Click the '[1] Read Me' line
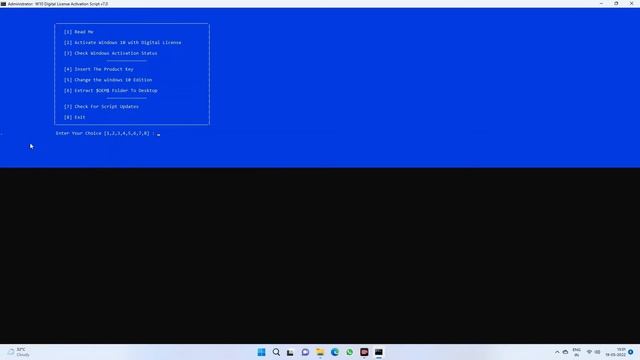Image resolution: width=640 pixels, height=360 pixels. [x=78, y=32]
